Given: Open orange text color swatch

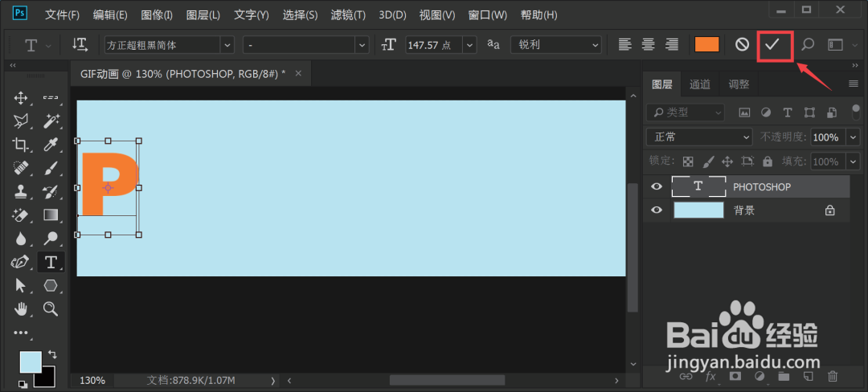Looking at the screenshot, I should coord(707,45).
